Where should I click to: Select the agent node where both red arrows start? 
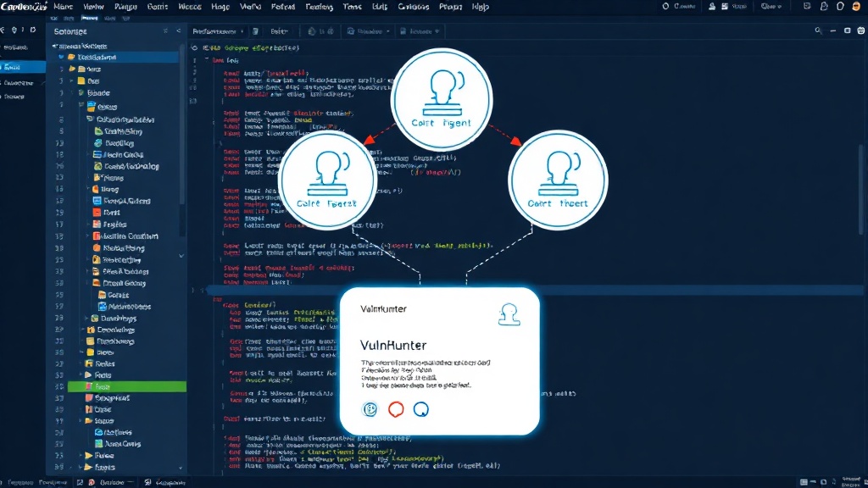pos(442,100)
